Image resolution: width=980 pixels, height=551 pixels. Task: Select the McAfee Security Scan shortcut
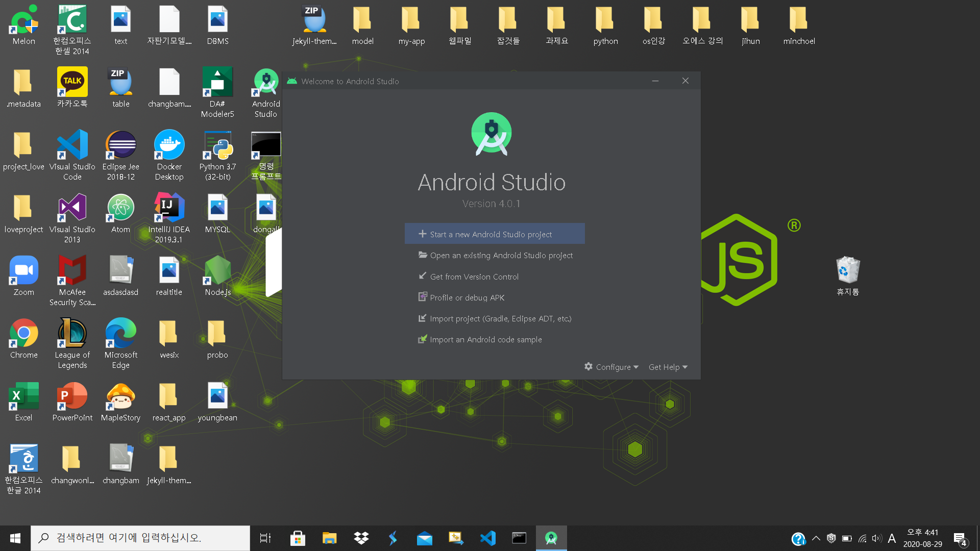click(72, 281)
